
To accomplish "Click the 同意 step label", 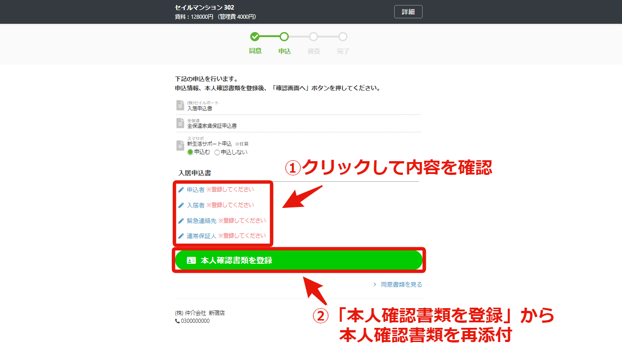I will pos(255,51).
